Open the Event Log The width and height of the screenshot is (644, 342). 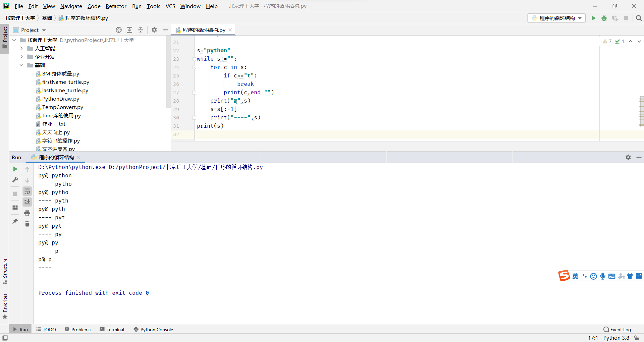(617, 329)
